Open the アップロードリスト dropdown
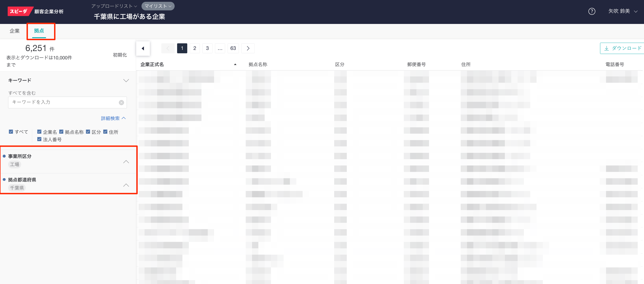The height and width of the screenshot is (284, 644). click(114, 6)
